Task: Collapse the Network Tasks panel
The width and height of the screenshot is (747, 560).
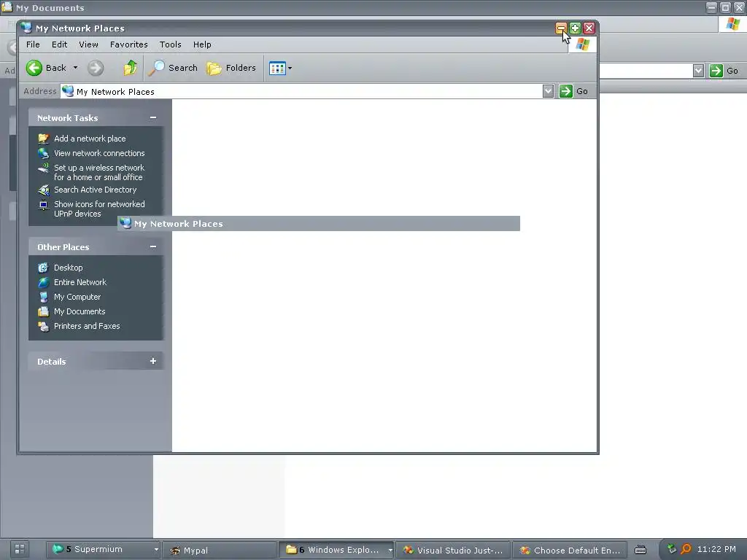Action: tap(153, 117)
